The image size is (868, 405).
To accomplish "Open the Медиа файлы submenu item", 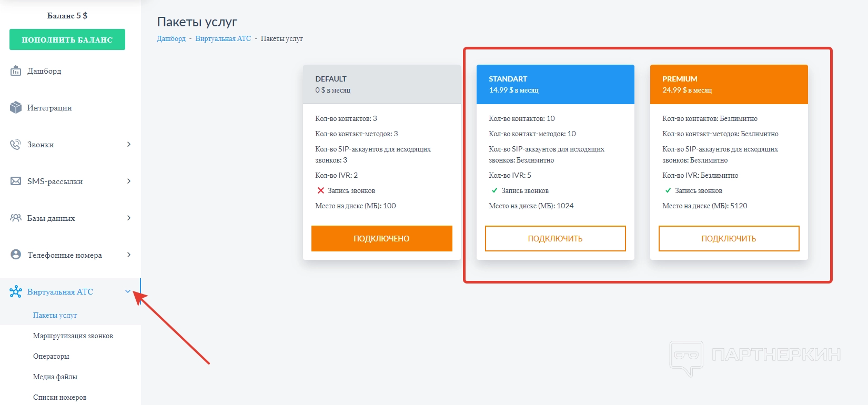I will [55, 377].
